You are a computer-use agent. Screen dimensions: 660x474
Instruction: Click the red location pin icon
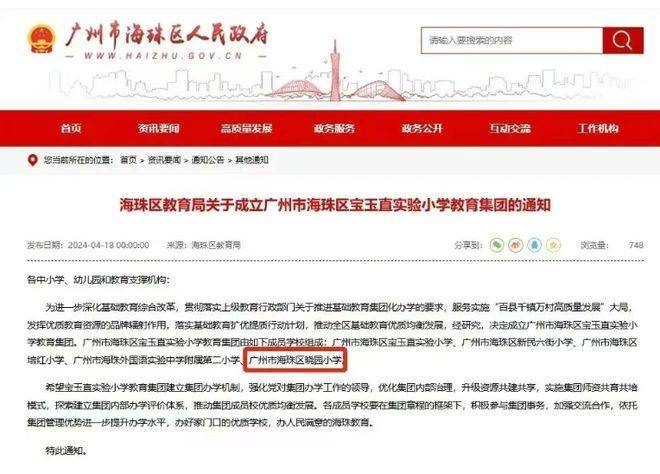pyautogui.click(x=32, y=160)
